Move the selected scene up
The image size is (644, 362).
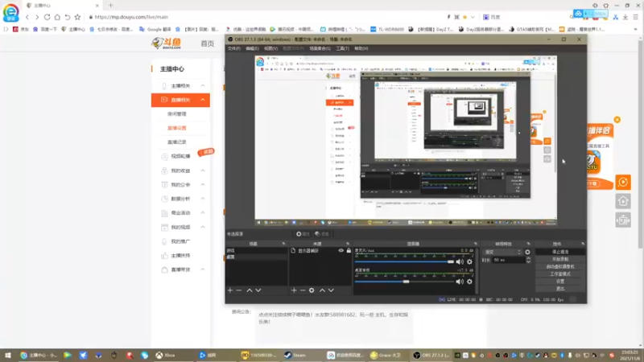point(250,290)
